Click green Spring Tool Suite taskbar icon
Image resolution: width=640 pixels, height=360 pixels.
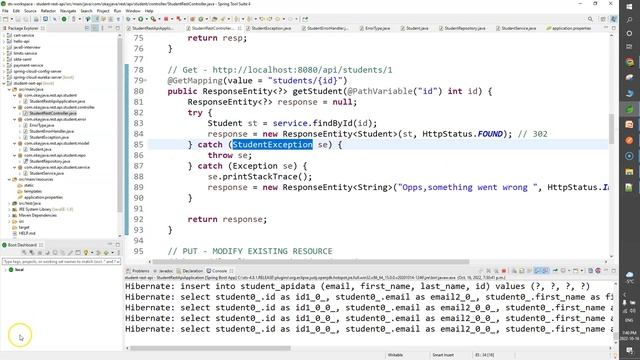(629, 109)
